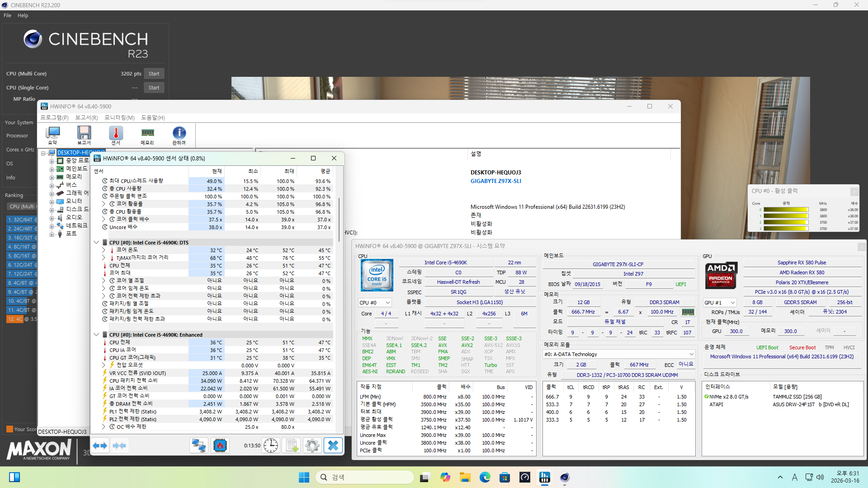The height and width of the screenshot is (488, 868).
Task: Open the 모니터링(M) menu
Action: (119, 117)
